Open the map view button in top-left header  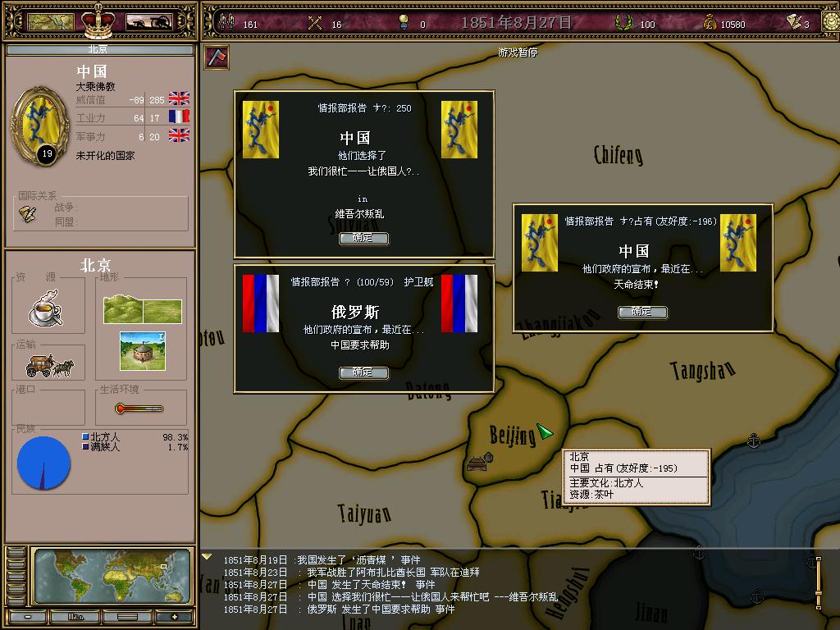[x=50, y=22]
